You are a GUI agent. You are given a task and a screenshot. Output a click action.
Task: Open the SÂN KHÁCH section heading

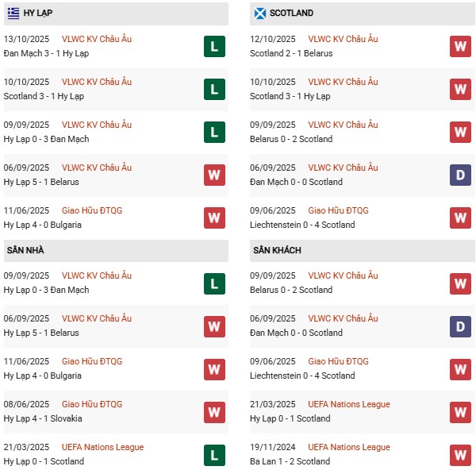pos(274,250)
